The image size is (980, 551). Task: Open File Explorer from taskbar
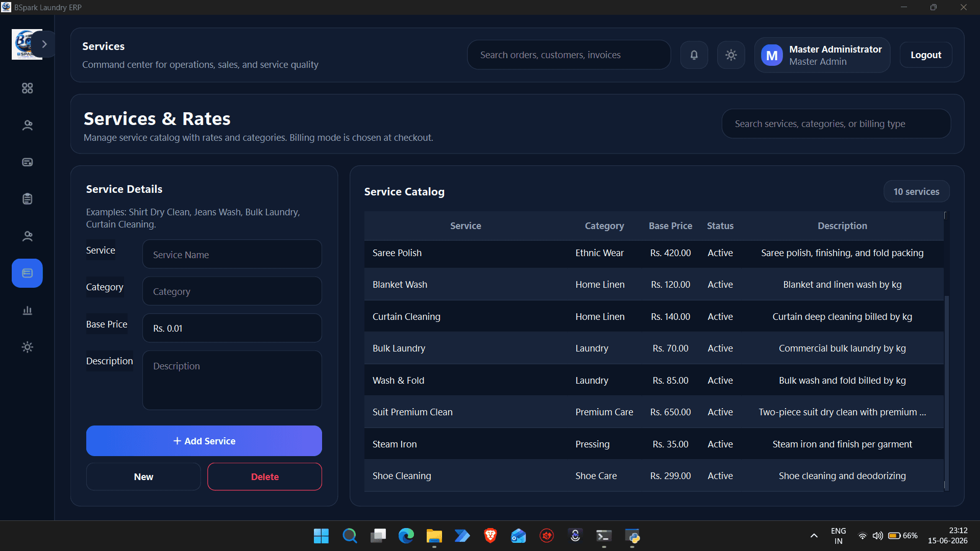434,536
